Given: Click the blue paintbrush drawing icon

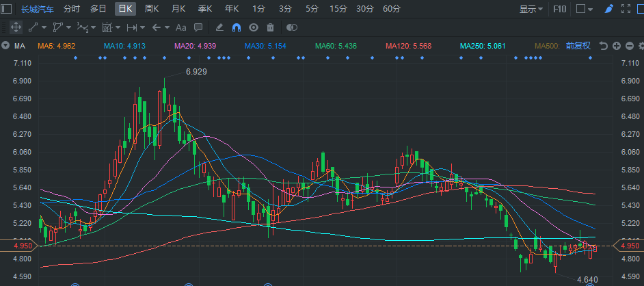Looking at the screenshot, I should [610, 9].
